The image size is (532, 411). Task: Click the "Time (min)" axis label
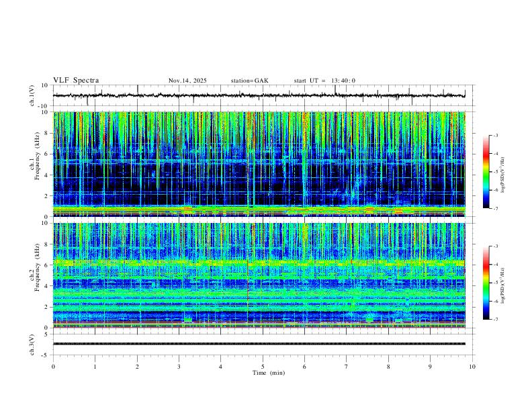[269, 373]
